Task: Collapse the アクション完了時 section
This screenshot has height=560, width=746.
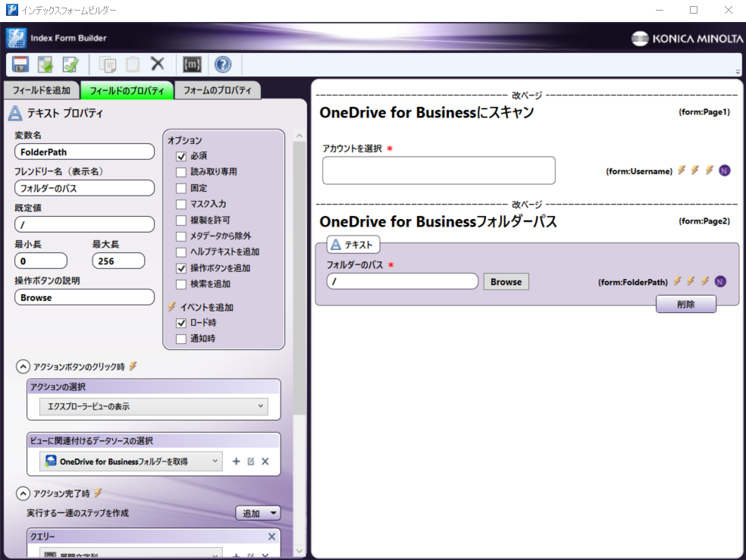Action: 23,493
